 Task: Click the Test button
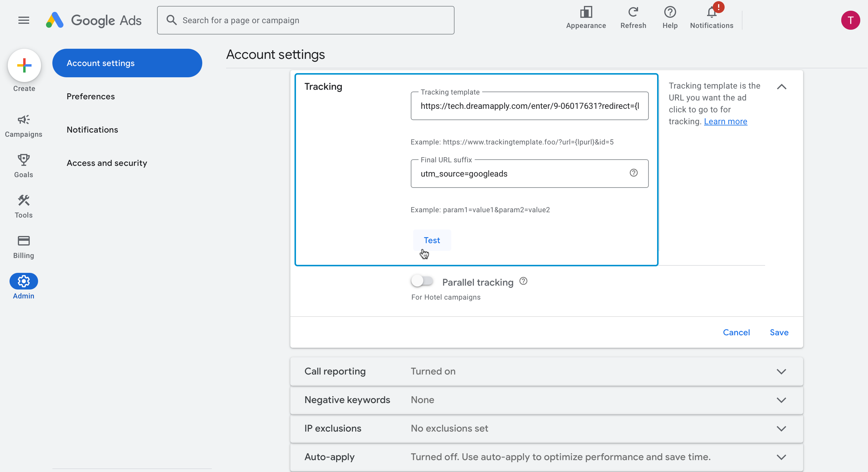point(432,240)
